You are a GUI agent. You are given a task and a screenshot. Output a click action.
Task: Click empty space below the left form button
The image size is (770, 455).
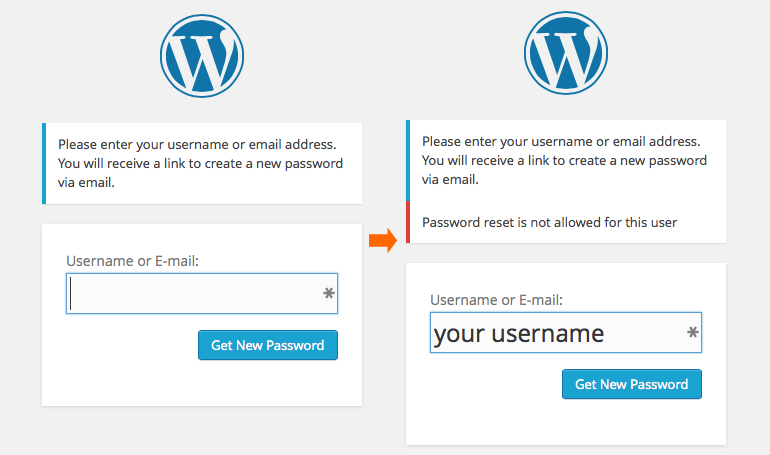click(x=200, y=385)
